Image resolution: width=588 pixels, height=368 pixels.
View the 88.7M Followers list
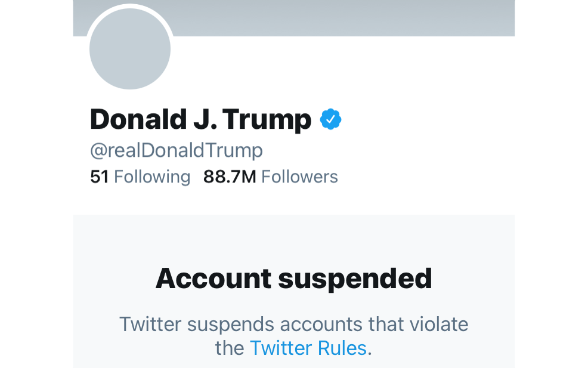tap(271, 177)
